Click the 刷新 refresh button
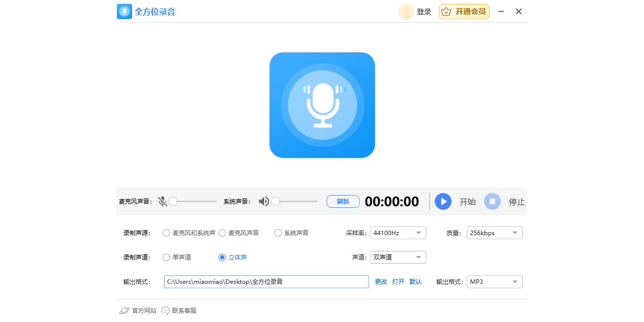 [x=343, y=202]
